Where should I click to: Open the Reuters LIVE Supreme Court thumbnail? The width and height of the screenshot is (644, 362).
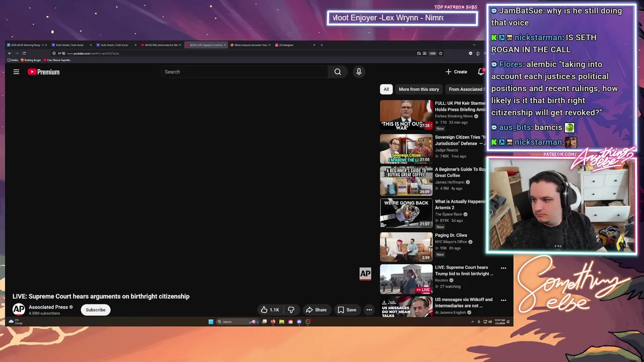(406, 279)
